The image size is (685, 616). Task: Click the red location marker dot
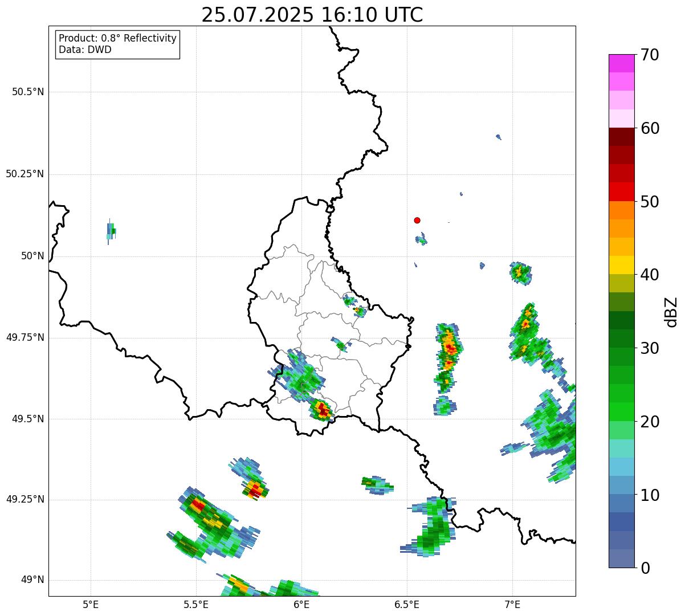tap(417, 220)
